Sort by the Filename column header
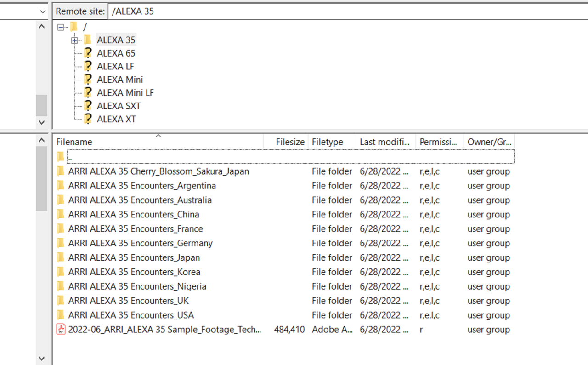 (x=158, y=142)
